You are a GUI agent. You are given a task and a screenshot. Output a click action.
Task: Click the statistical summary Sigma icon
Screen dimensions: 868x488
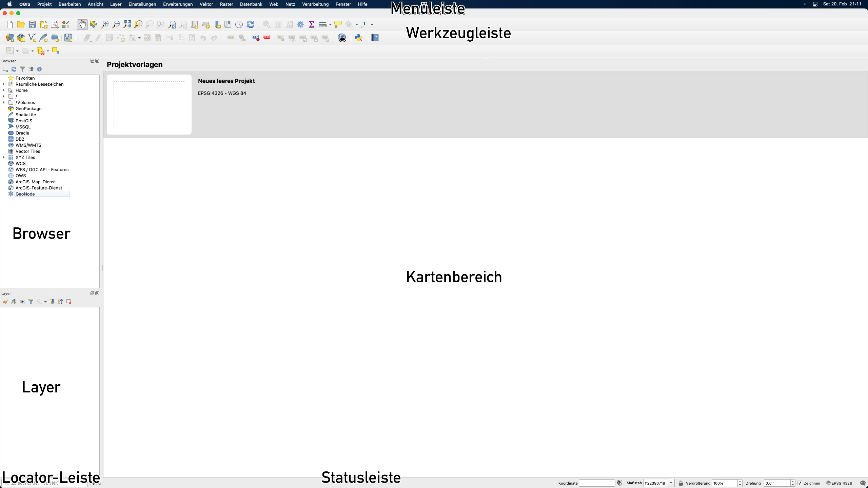click(312, 24)
